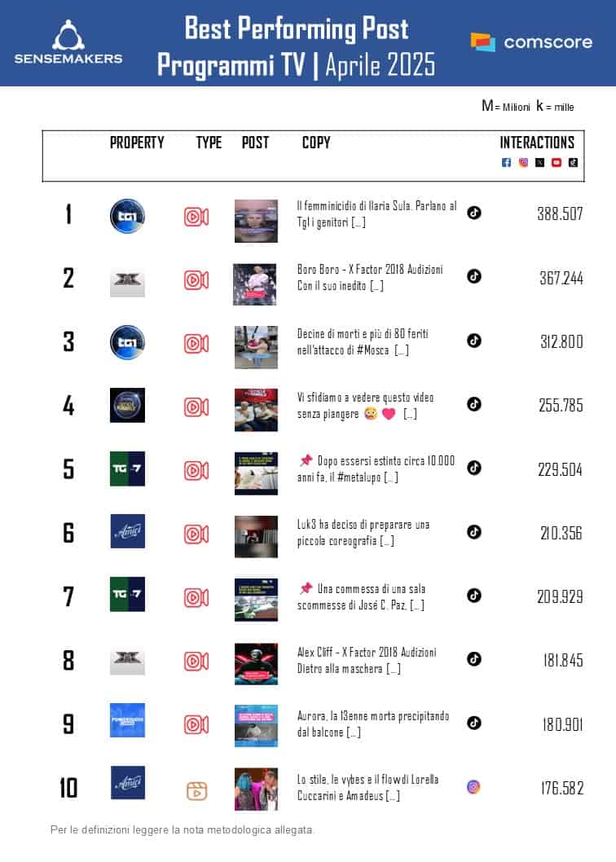
Task: Click the video type icon in rank 5 row
Action: pos(196,471)
